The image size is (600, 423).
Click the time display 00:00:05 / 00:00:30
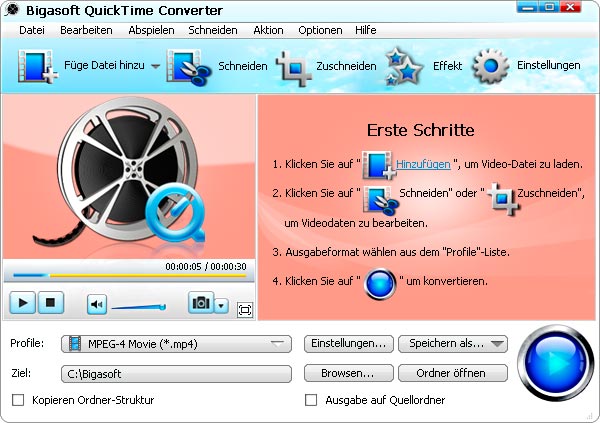click(x=206, y=266)
